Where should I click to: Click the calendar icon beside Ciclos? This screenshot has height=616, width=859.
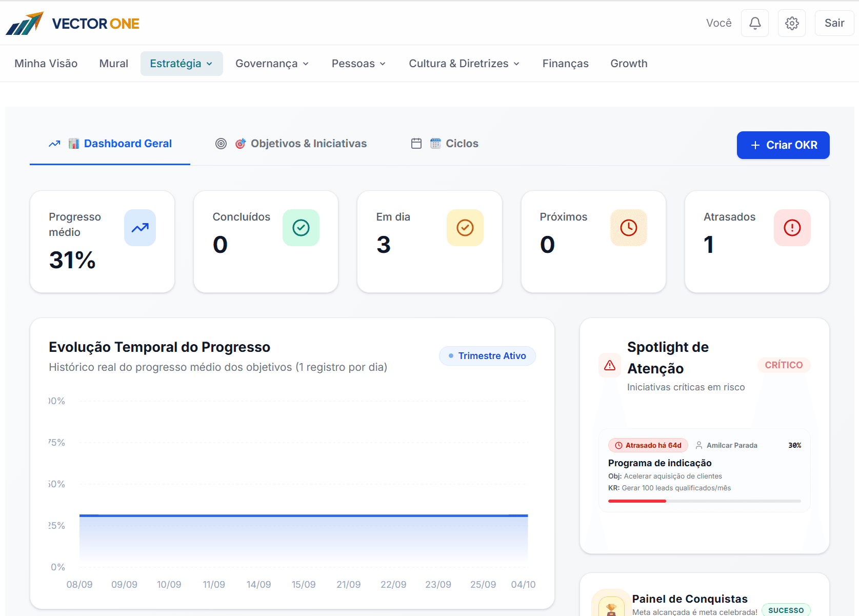(416, 144)
